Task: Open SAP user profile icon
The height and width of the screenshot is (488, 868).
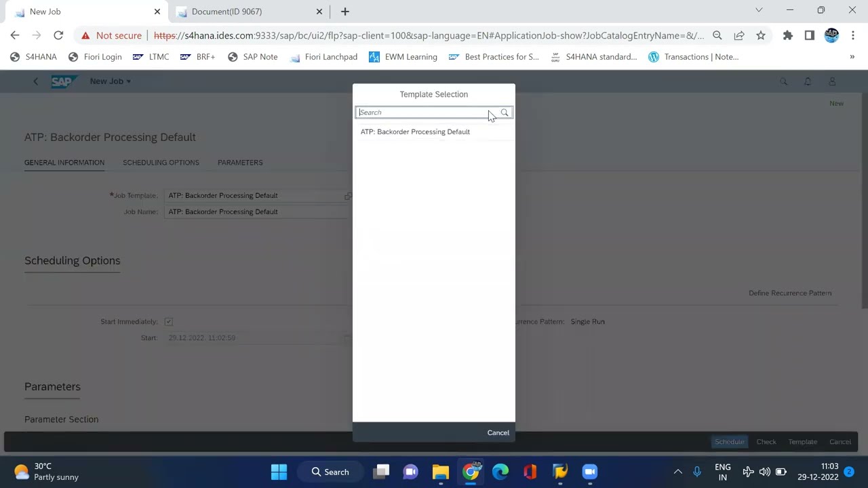Action: 832,81
